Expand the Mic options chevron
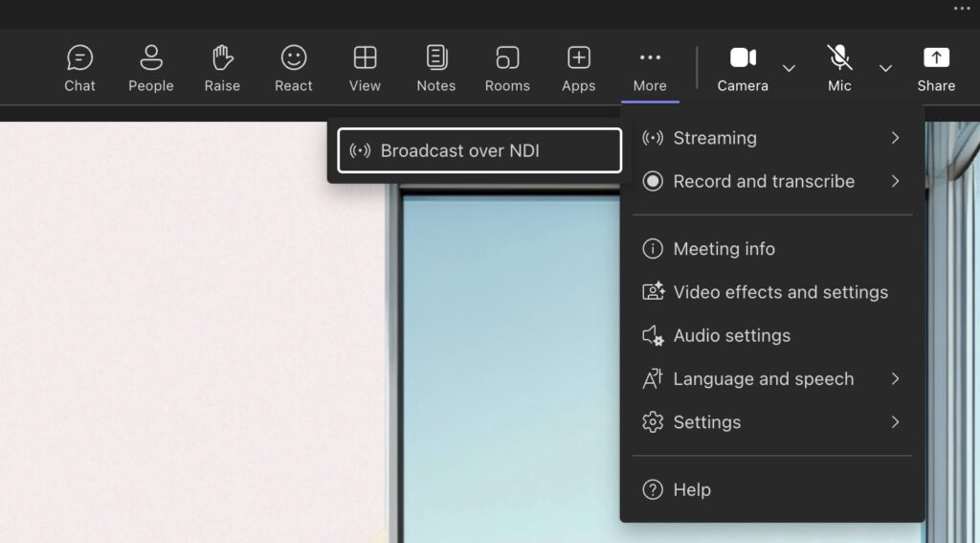980x543 pixels. 885,68
